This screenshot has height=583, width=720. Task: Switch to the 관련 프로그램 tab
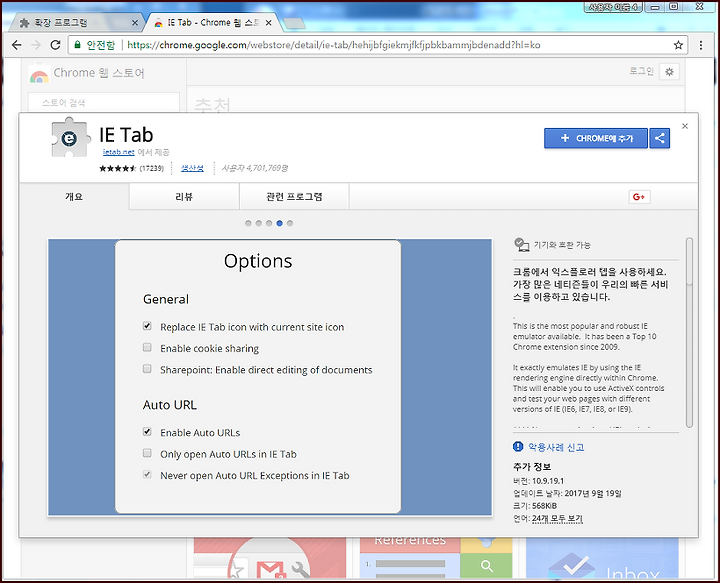pos(294,196)
